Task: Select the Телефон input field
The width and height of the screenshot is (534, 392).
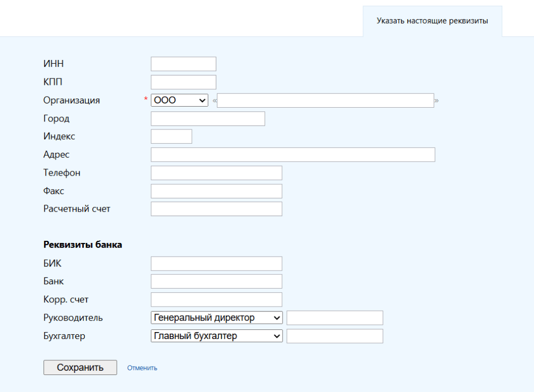Action: click(x=216, y=173)
